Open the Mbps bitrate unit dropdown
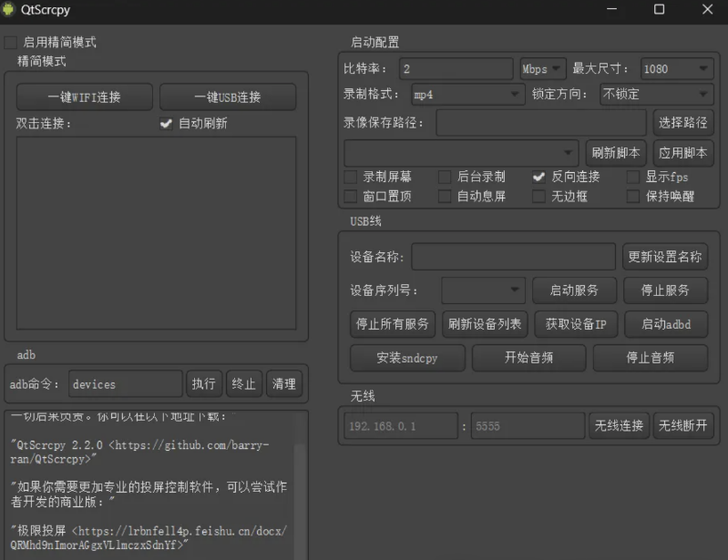728x560 pixels. coord(543,69)
